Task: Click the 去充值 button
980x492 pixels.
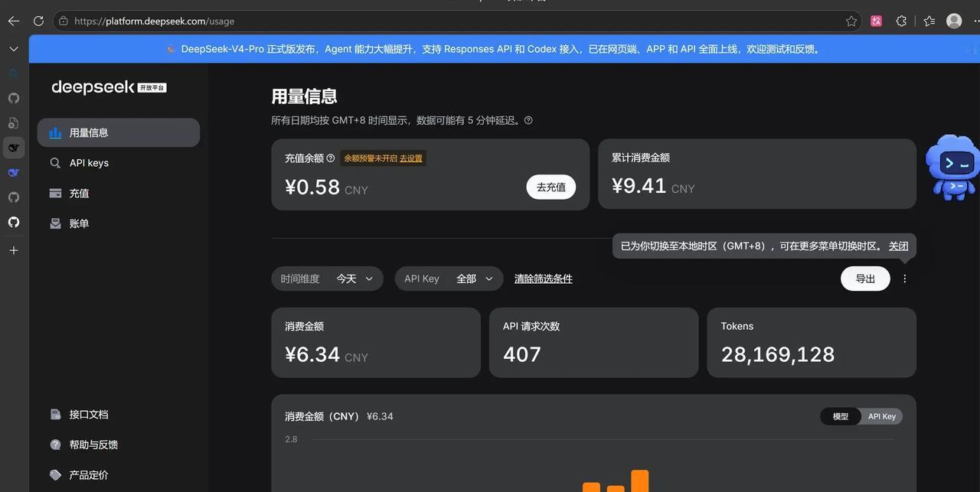Action: 551,187
